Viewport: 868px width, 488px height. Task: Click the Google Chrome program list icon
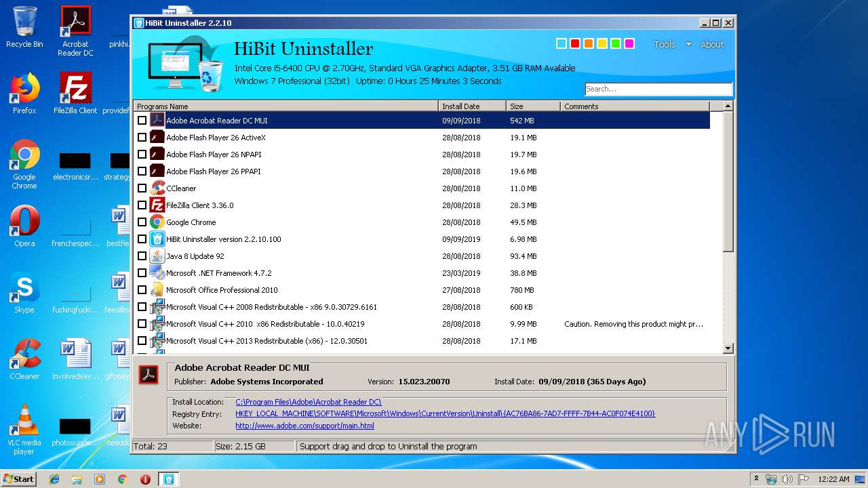coord(157,222)
